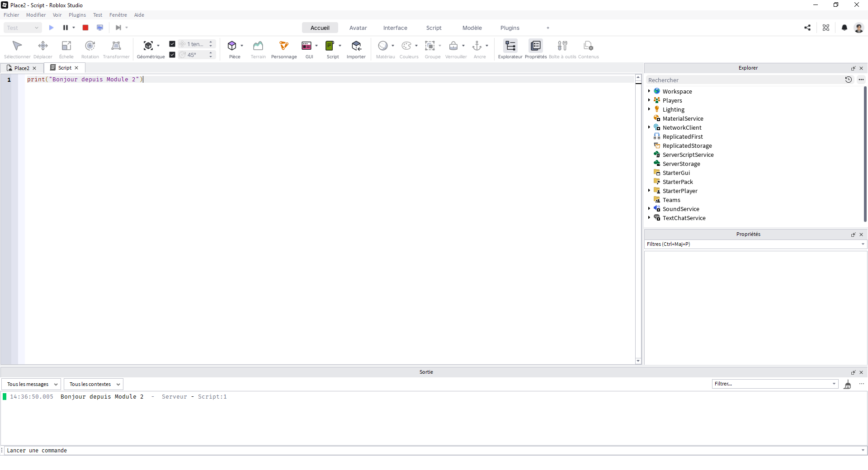Viewport: 868px width, 470px height.
Task: Toggle the Propriétés panel button
Action: pyautogui.click(x=536, y=49)
